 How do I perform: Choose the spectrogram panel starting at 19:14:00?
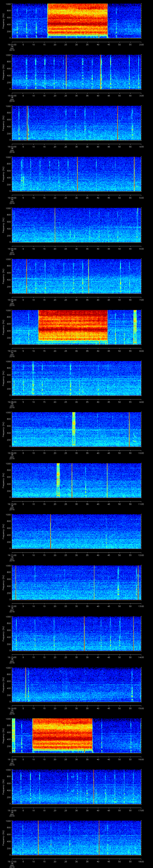point(77,685)
